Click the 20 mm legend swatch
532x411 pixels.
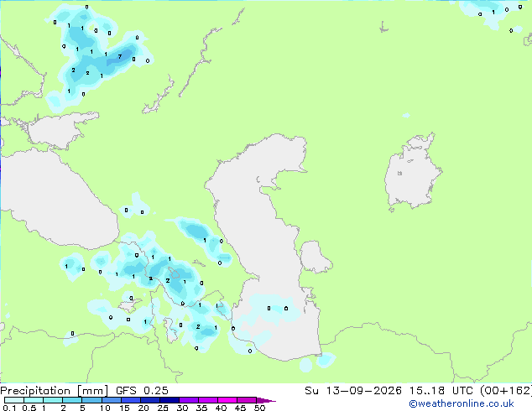(x=150, y=400)
